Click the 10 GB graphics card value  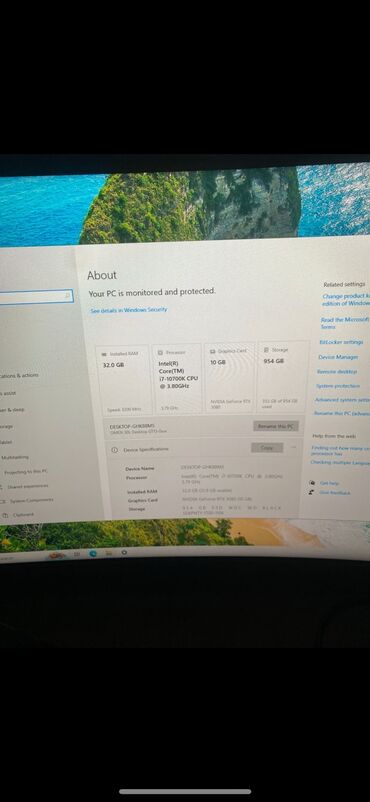coord(217,362)
